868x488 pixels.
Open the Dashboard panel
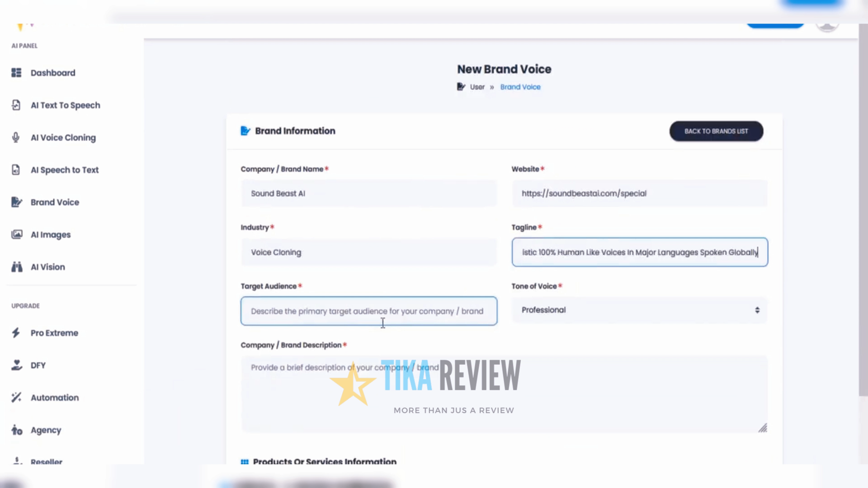click(x=53, y=73)
